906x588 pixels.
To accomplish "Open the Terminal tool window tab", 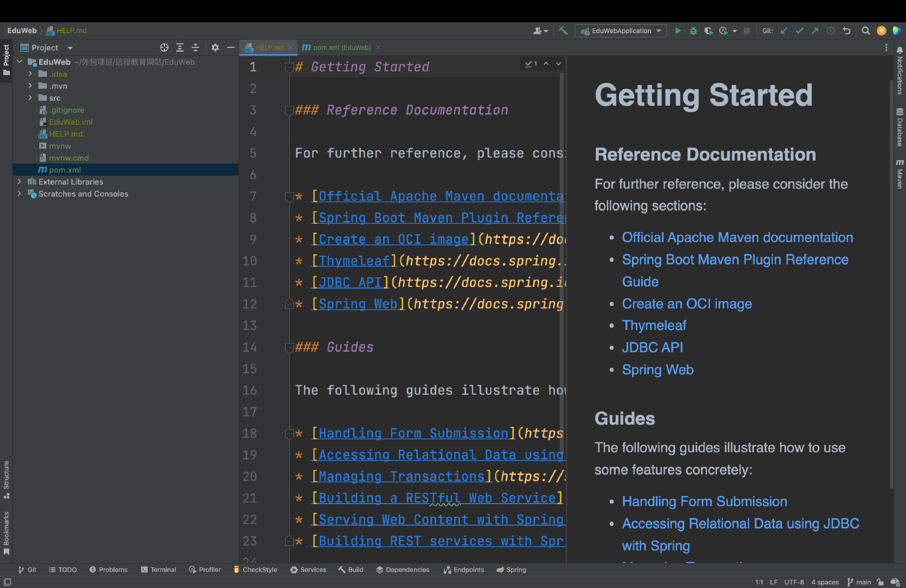I will [158, 569].
